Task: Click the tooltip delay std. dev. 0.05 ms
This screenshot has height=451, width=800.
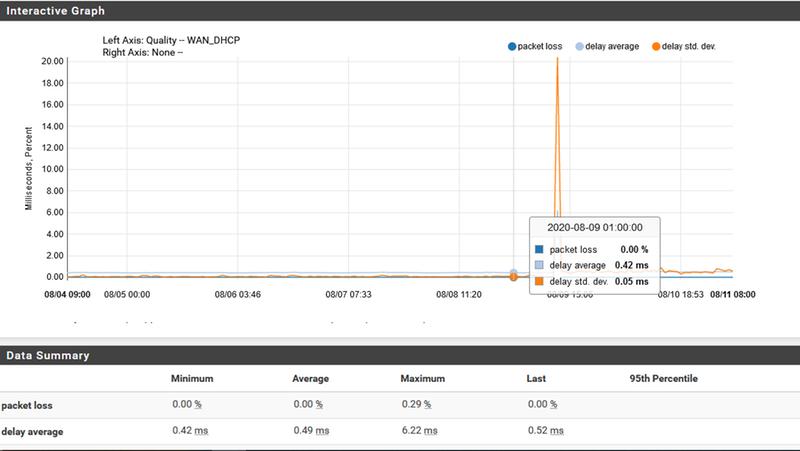Action: click(x=592, y=282)
